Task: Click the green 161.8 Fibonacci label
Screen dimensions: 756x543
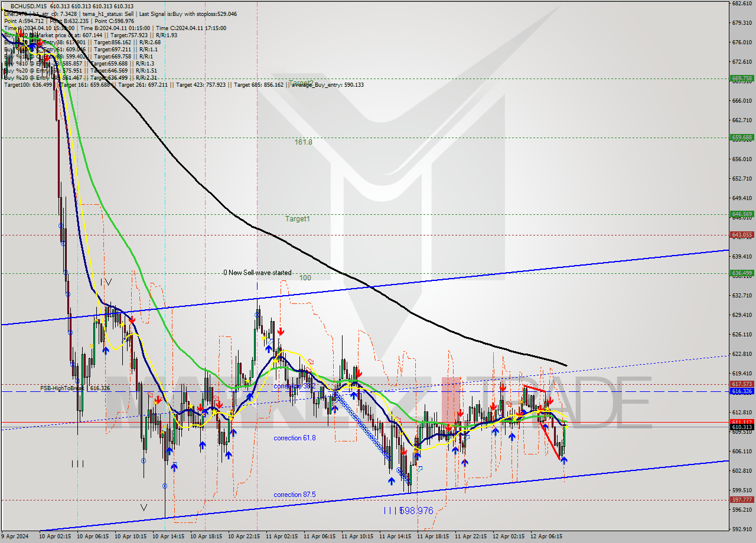Action: pyautogui.click(x=304, y=142)
